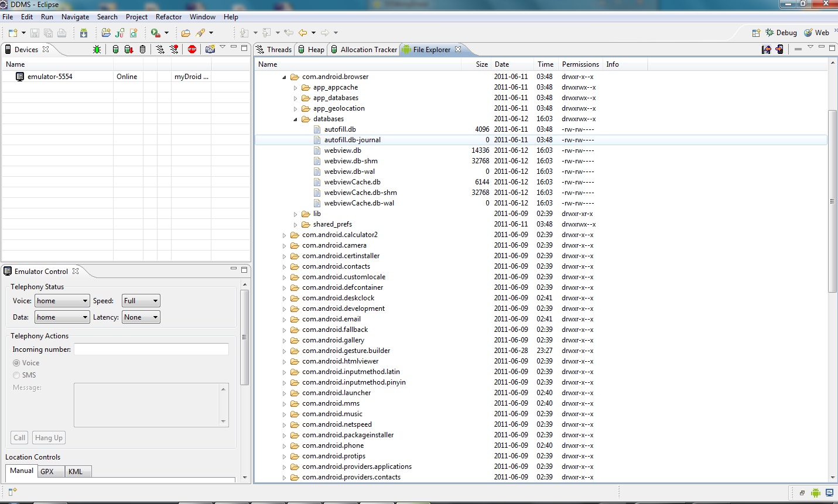Select the SMS radio button
This screenshot has height=504, width=838.
(16, 375)
